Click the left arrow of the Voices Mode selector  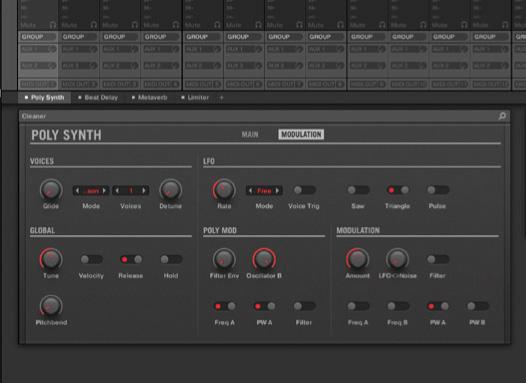point(77,190)
